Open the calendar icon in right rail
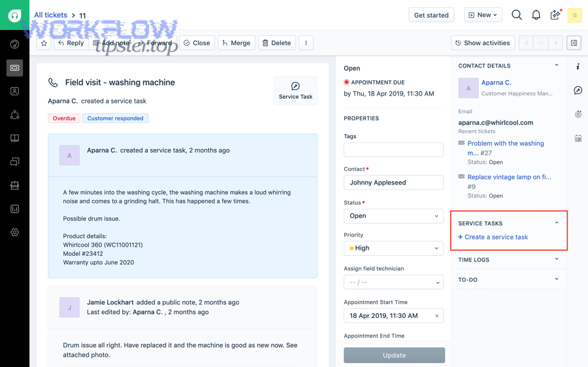 (x=578, y=139)
